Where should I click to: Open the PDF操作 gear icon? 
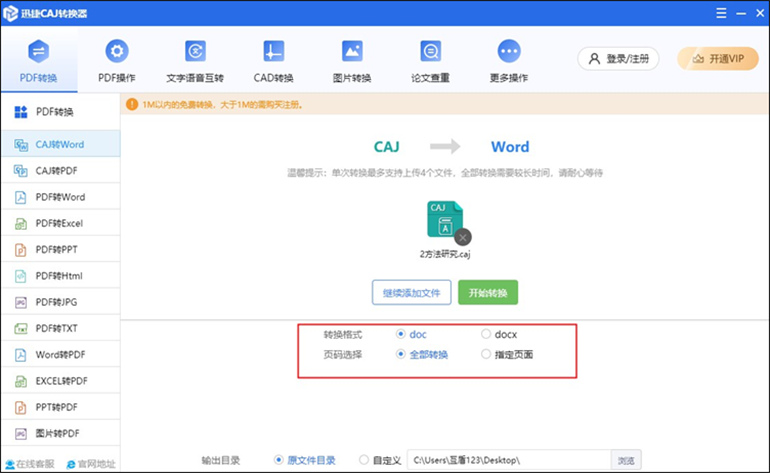[x=116, y=51]
